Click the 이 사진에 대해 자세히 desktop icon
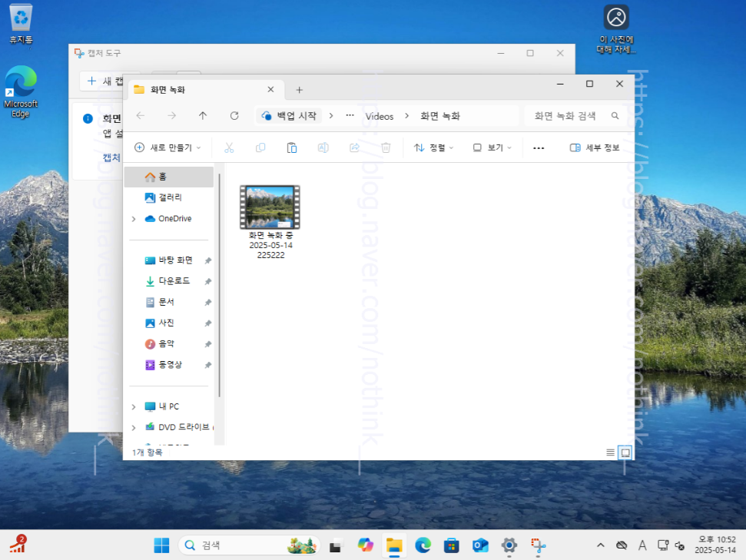The height and width of the screenshot is (560, 746). [x=617, y=29]
